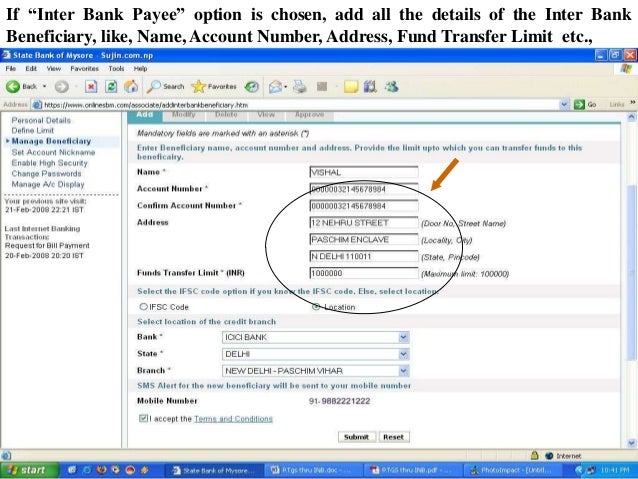638x479 pixels.
Task: Click the Name field containing VISHAL
Action: [364, 172]
